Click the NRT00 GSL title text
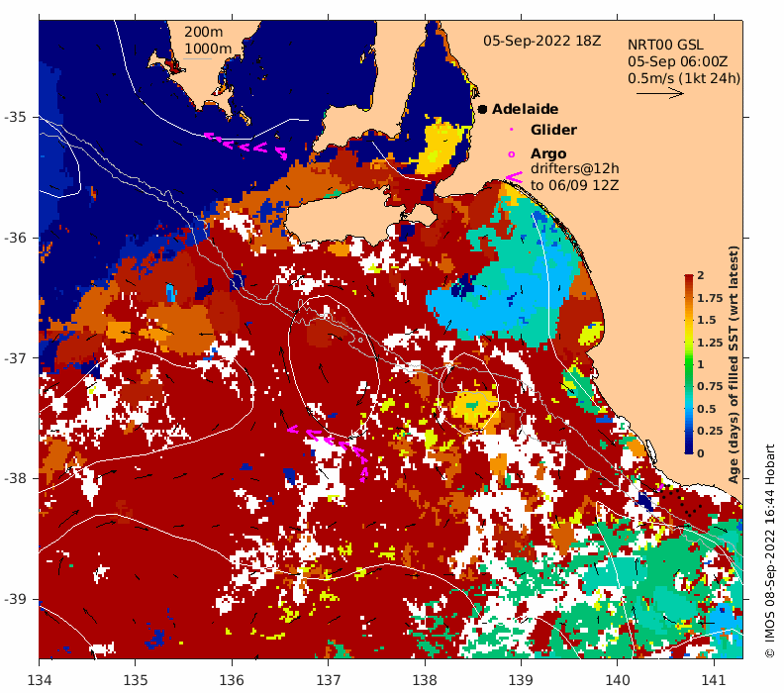The width and height of the screenshot is (784, 693). click(x=665, y=45)
